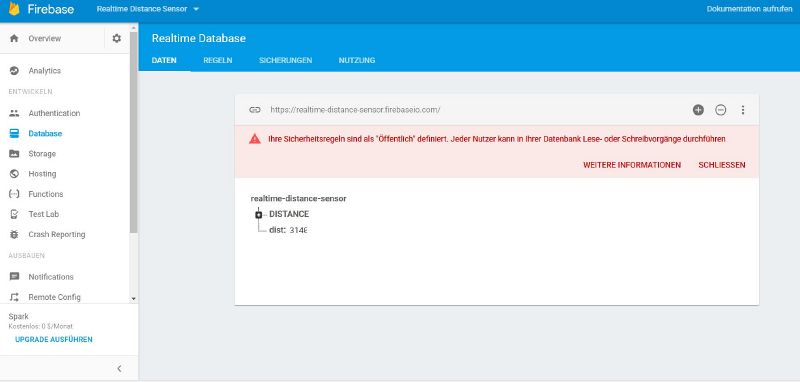Screen dimensions: 800x382
Task: Open Hosting section
Action: [x=42, y=174]
